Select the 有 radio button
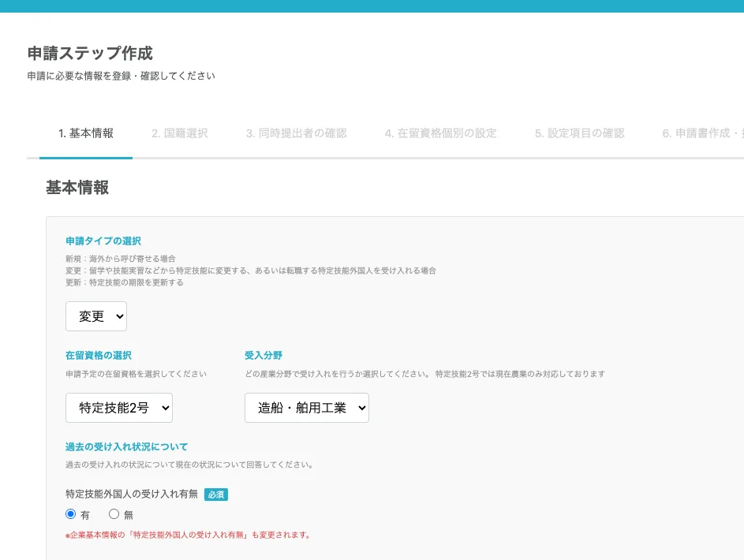This screenshot has height=560, width=744. point(71,514)
